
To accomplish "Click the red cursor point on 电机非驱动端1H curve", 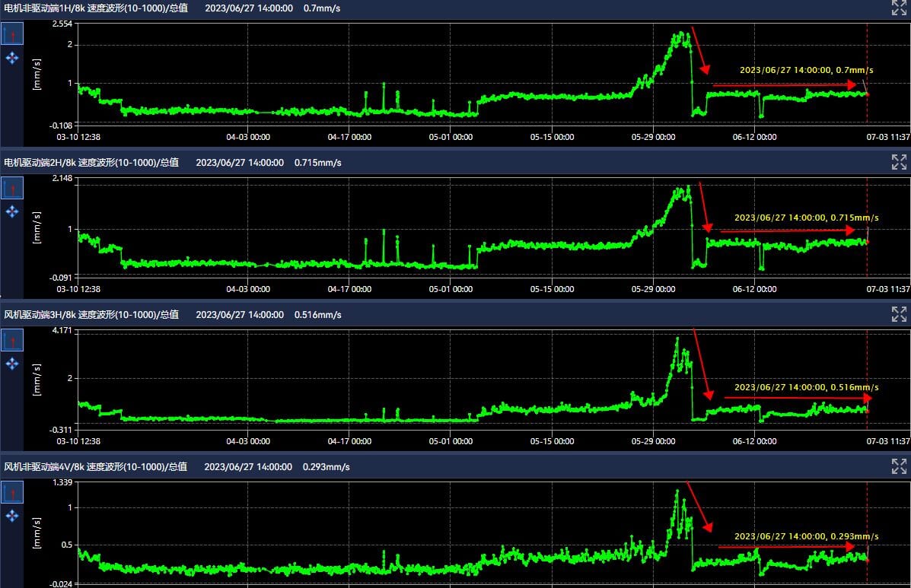I will click(867, 94).
